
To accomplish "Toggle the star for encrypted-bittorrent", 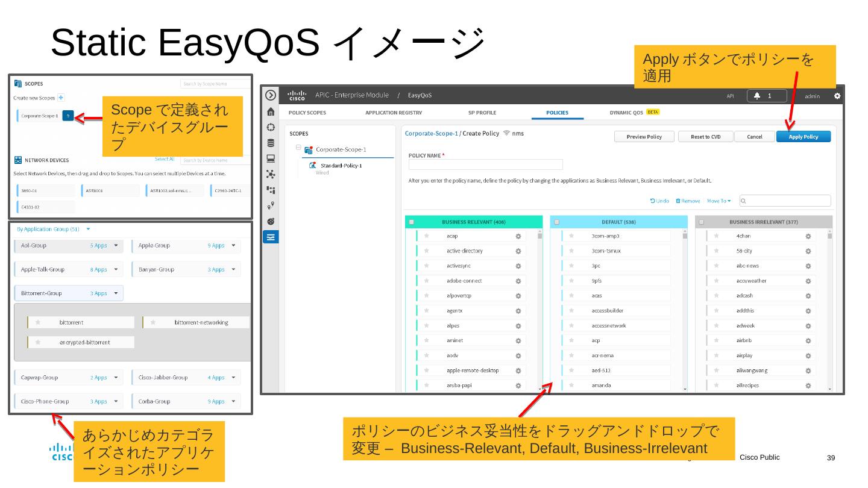I will tap(38, 342).
